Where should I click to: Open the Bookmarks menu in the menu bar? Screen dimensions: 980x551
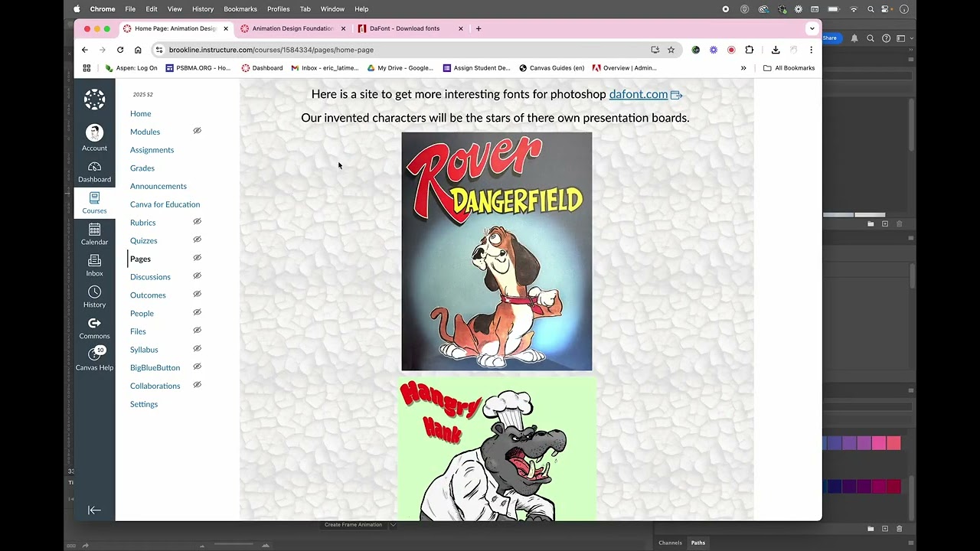240,9
